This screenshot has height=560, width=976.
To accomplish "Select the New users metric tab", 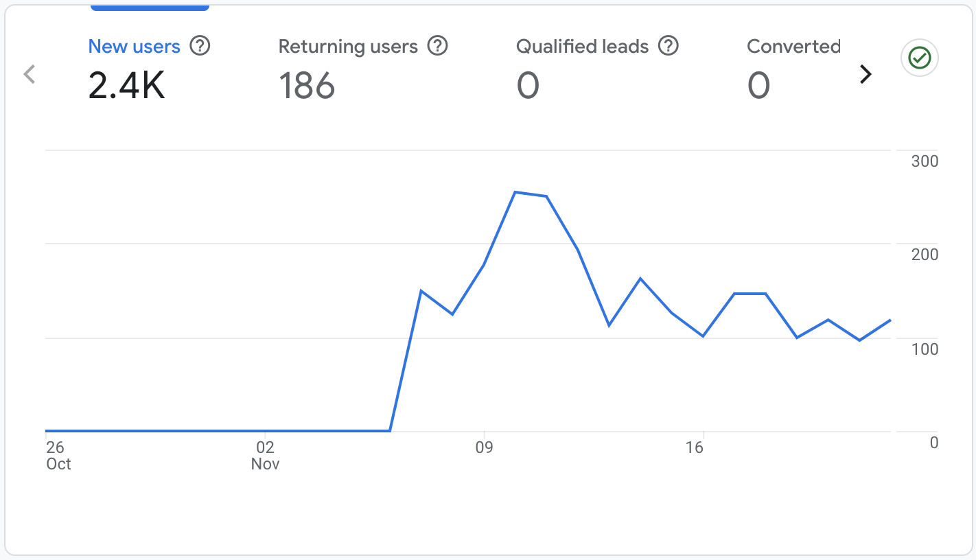I will point(135,47).
